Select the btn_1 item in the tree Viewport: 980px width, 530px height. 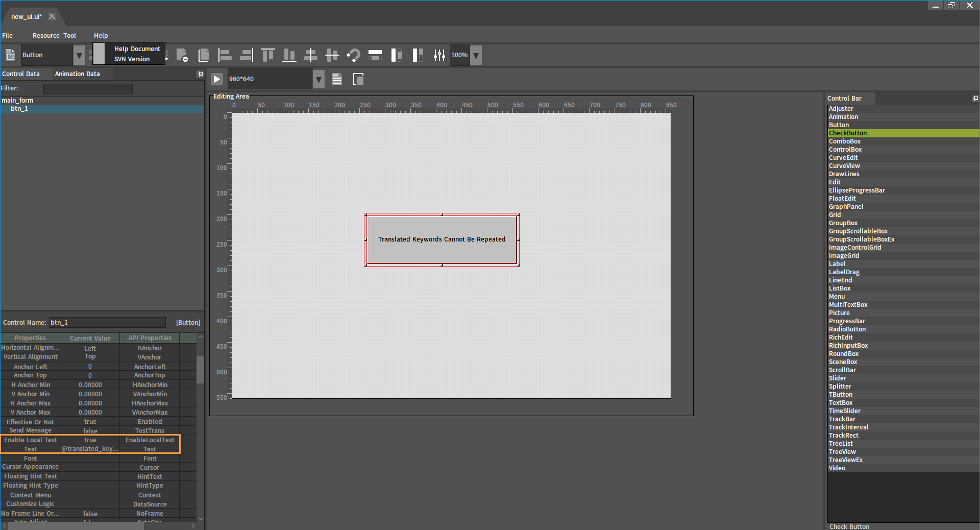(x=19, y=109)
